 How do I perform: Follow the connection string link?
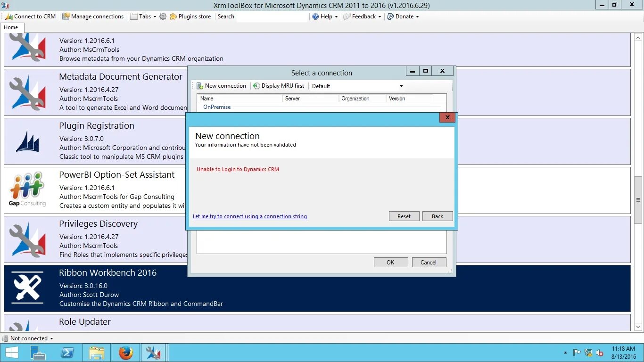tap(250, 216)
